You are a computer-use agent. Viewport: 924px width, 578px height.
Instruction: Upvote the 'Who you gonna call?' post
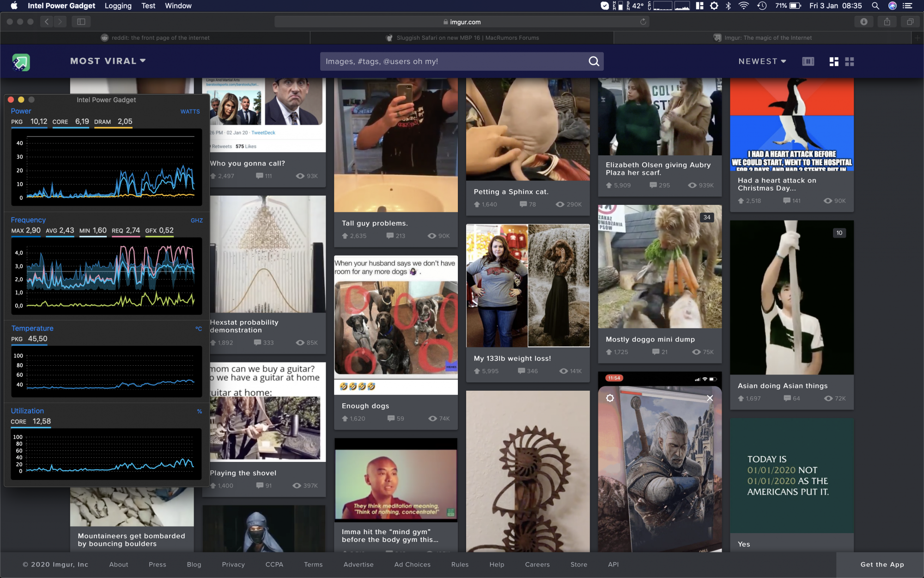[x=213, y=176]
